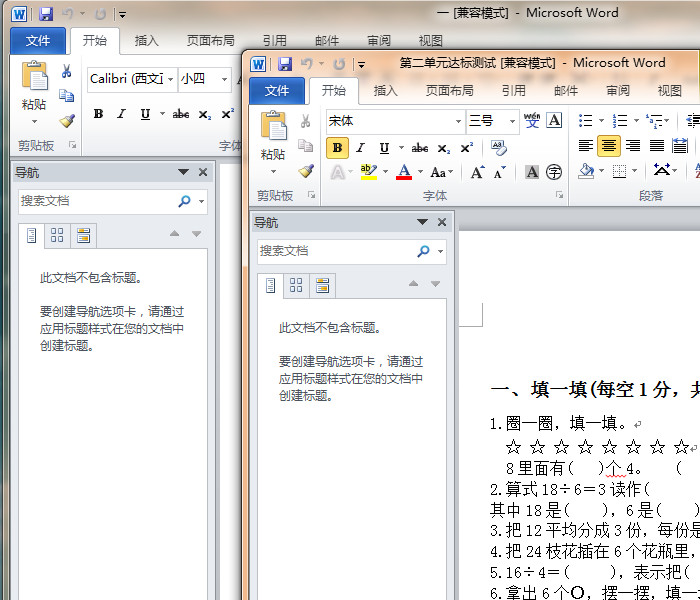Viewport: 700px width, 600px height.
Task: Click Next Heading arrow in front navigation pane
Action: click(x=436, y=283)
